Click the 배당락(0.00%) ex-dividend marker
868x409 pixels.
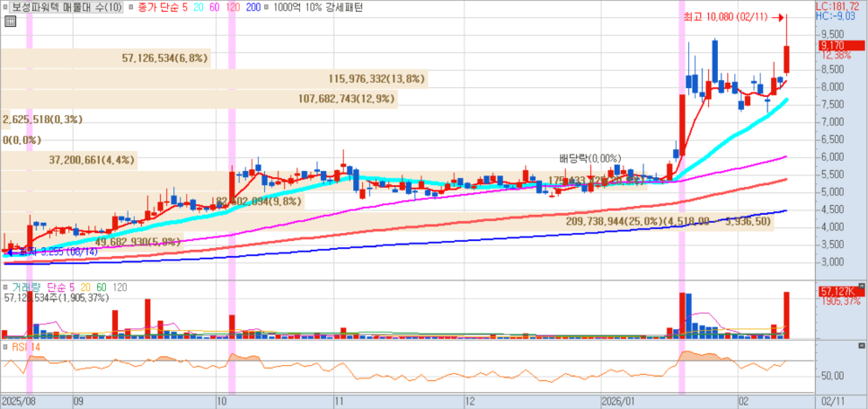coord(589,158)
